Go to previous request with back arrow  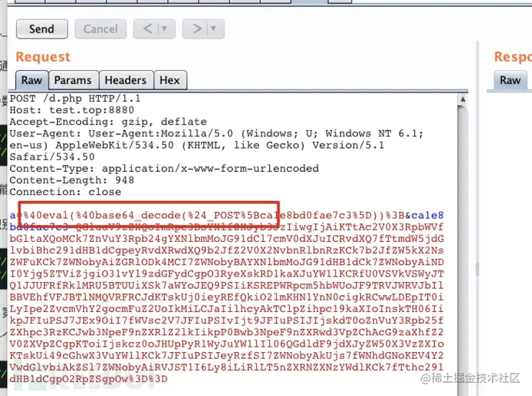click(x=147, y=29)
